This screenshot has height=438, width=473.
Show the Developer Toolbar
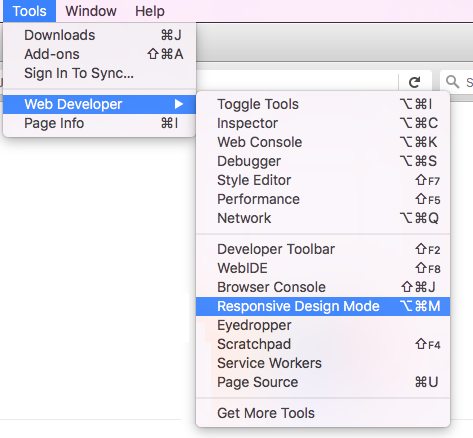pyautogui.click(x=323, y=249)
